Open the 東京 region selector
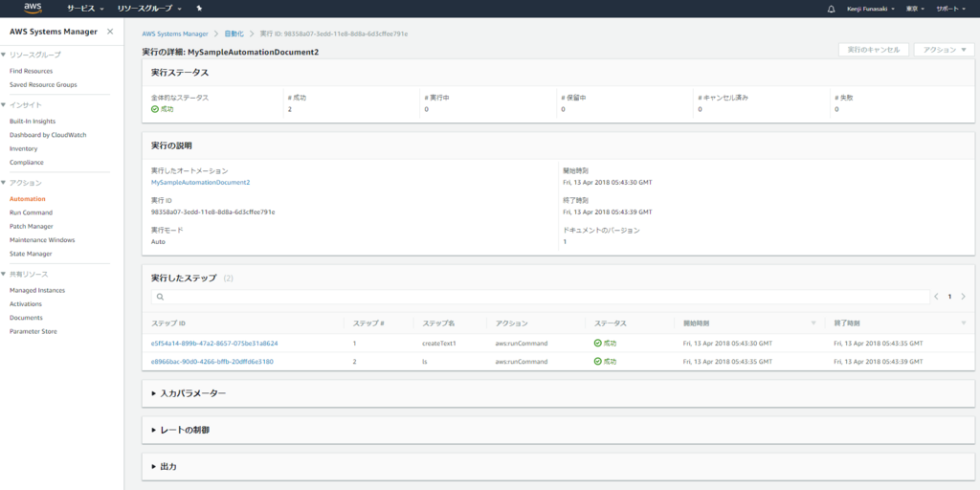The width and height of the screenshot is (980, 490). click(x=915, y=9)
